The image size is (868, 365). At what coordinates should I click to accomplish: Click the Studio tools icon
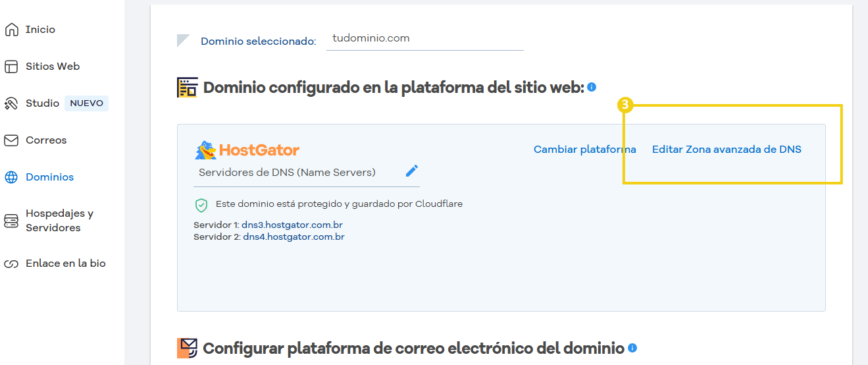coord(11,103)
